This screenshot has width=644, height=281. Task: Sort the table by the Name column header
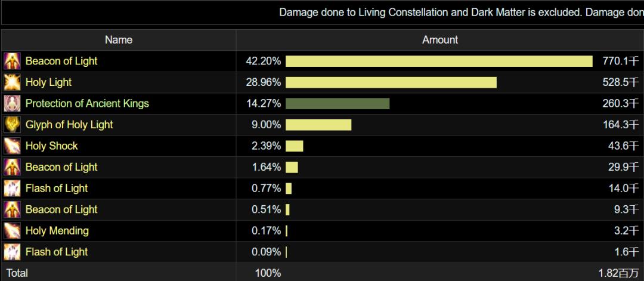click(119, 40)
